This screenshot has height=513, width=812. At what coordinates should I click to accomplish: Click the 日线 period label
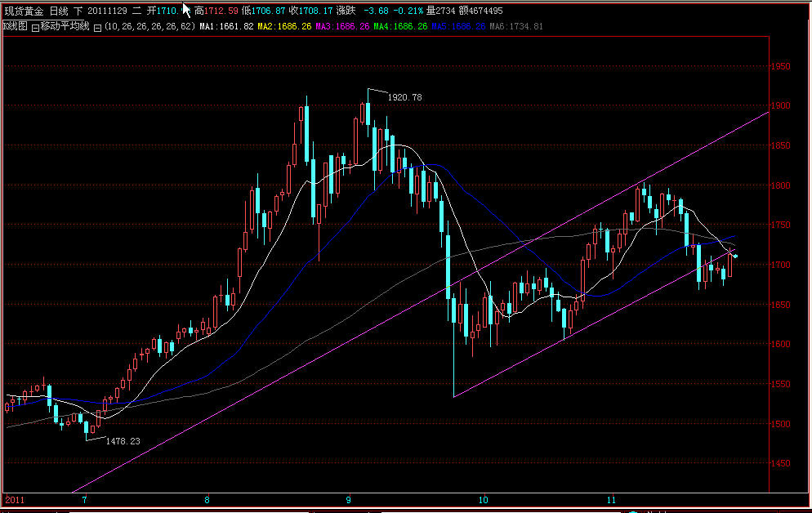[59, 11]
